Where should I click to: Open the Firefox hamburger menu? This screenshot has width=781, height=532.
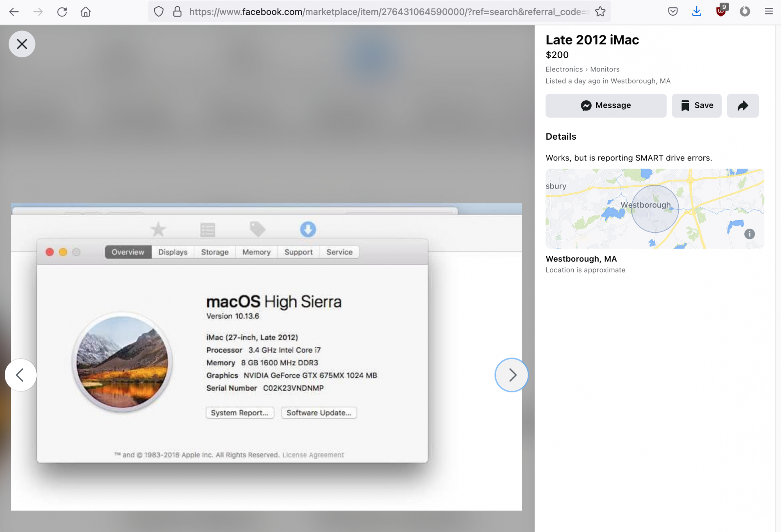(769, 12)
